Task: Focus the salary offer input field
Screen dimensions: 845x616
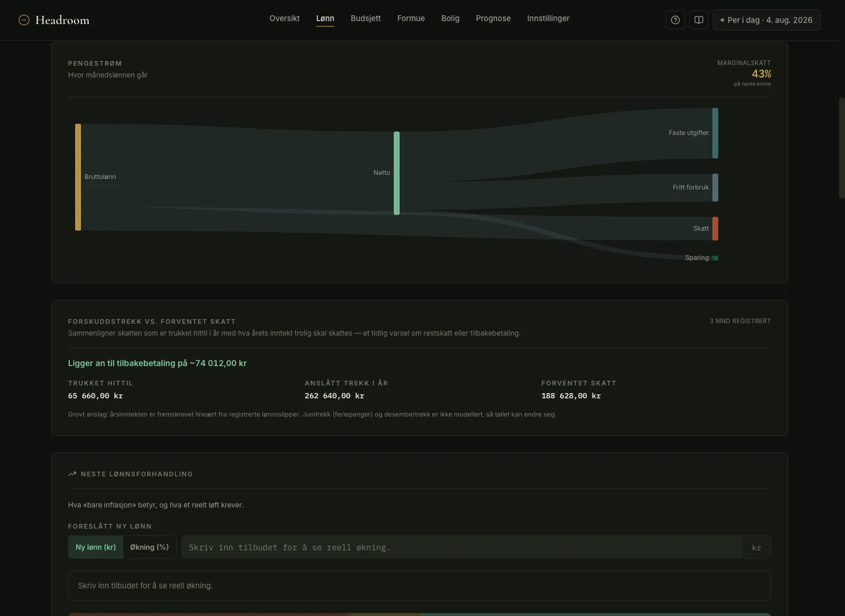Action: (462, 547)
